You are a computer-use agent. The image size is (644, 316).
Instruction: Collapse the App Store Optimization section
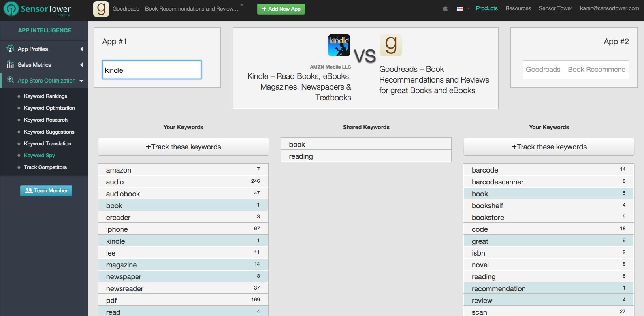[81, 81]
